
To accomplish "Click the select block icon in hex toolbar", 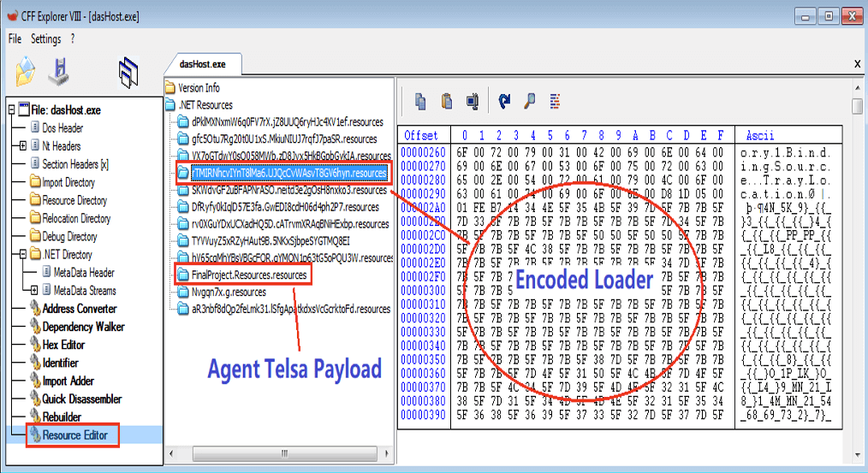I will tap(473, 101).
